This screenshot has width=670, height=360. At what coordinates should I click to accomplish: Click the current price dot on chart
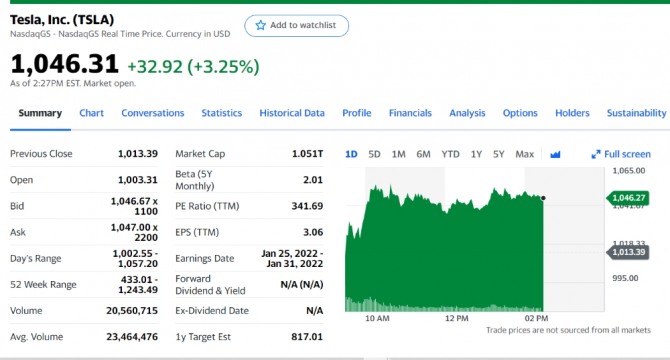click(543, 198)
